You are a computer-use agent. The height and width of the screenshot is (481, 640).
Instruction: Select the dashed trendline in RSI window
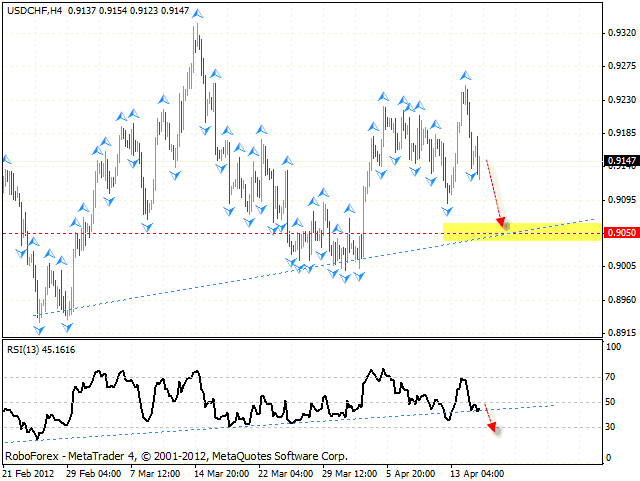250,420
